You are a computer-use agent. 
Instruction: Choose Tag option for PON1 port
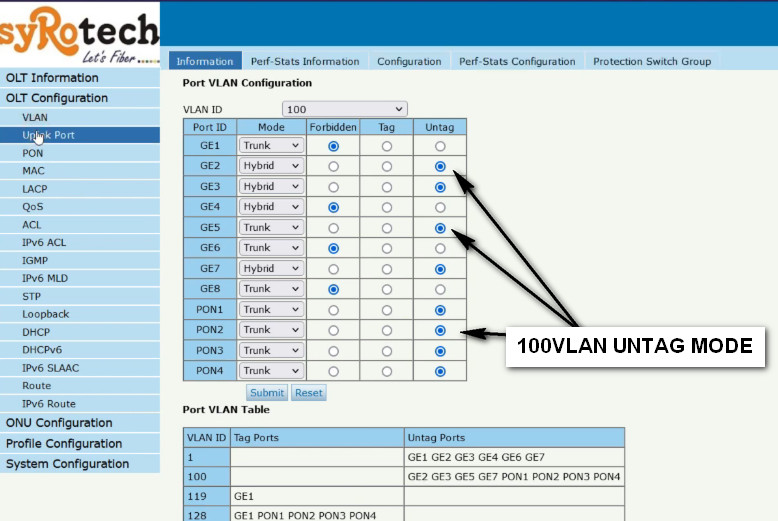point(386,310)
